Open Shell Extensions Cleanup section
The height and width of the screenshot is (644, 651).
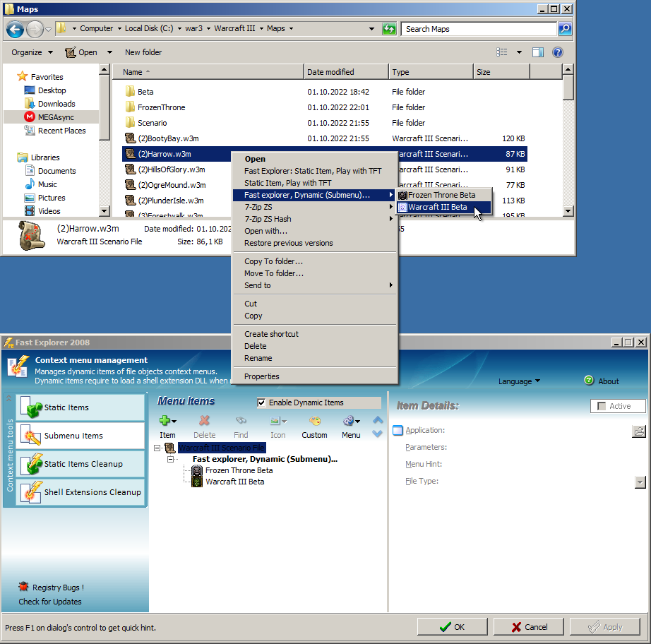pos(80,492)
